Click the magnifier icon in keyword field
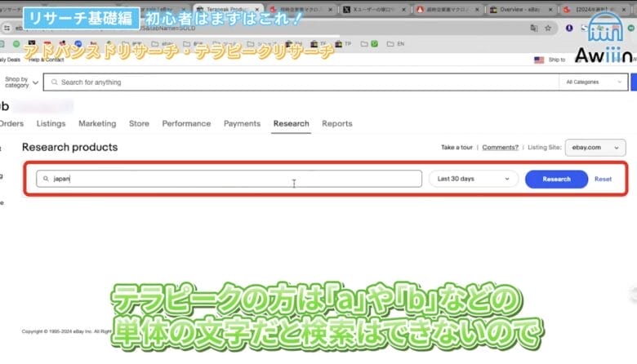The width and height of the screenshot is (637, 364). (46, 179)
